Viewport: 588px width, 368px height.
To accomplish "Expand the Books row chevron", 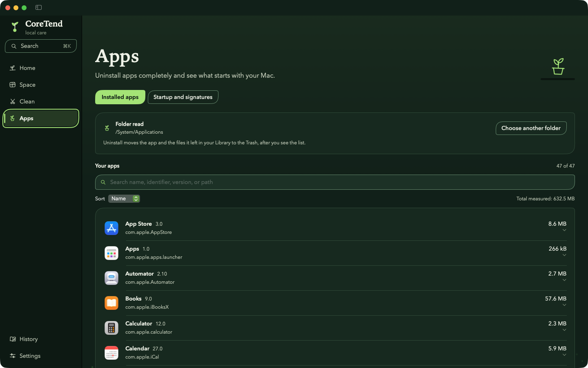I will (564, 305).
